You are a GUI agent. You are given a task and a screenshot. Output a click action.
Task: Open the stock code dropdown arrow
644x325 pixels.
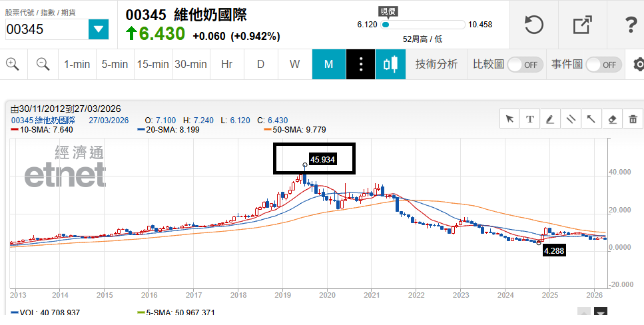(x=99, y=29)
